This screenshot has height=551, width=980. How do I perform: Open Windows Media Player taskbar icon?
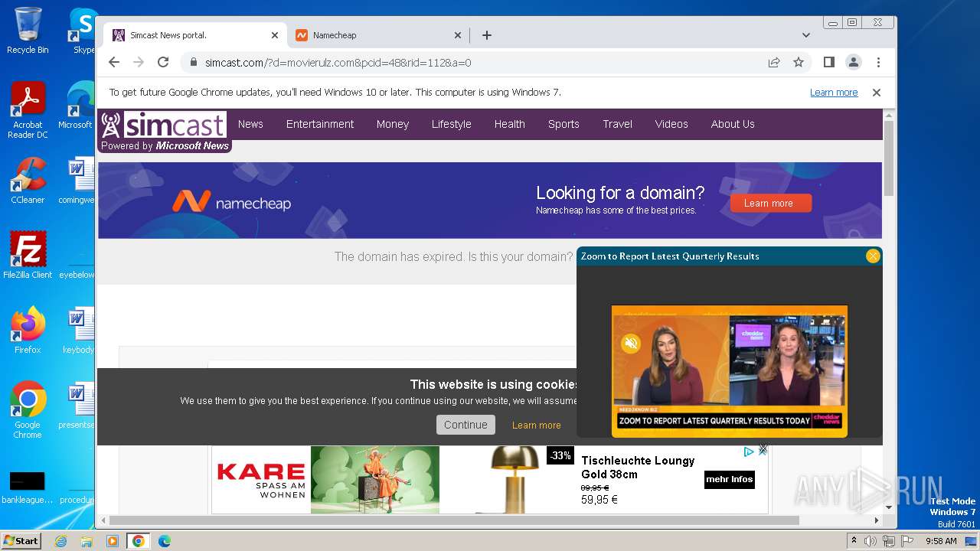click(x=113, y=541)
